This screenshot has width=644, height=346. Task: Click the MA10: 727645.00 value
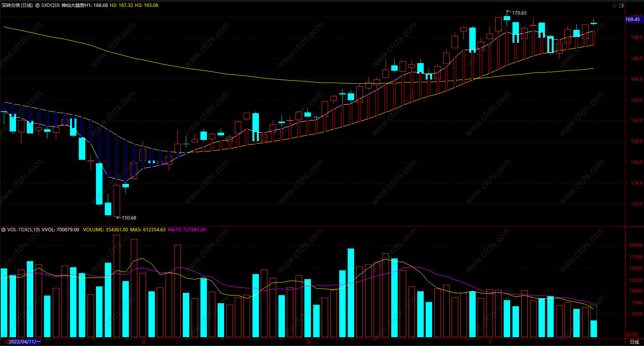[187, 230]
